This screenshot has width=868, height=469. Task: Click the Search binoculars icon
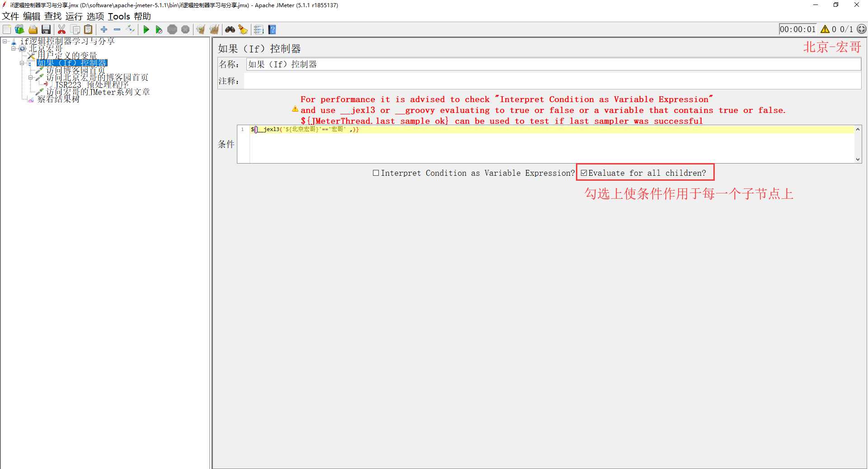pyautogui.click(x=230, y=29)
